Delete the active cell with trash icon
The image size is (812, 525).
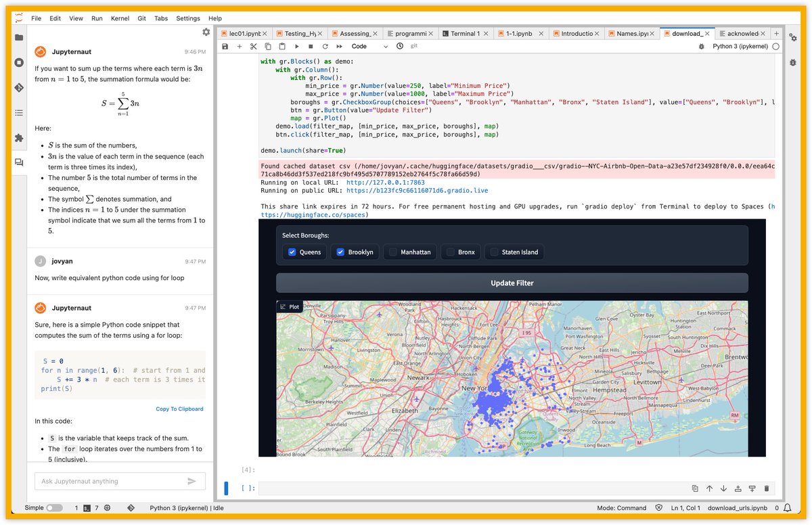[x=766, y=488]
